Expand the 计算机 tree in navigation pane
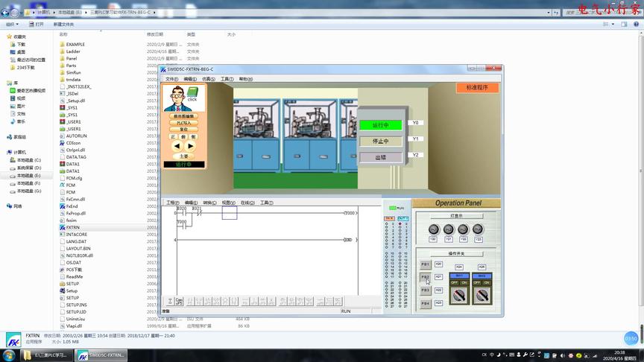Screen dimensions: 644x362 click(x=20, y=152)
